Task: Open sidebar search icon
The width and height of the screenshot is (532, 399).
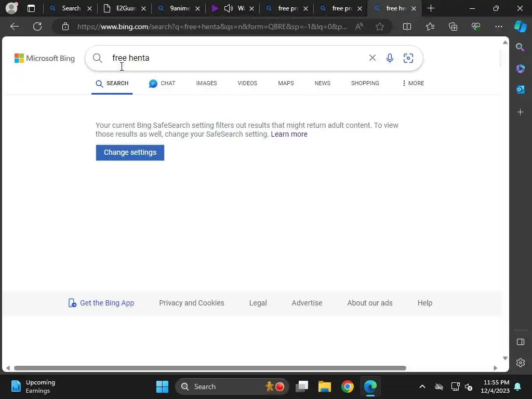Action: (x=520, y=47)
